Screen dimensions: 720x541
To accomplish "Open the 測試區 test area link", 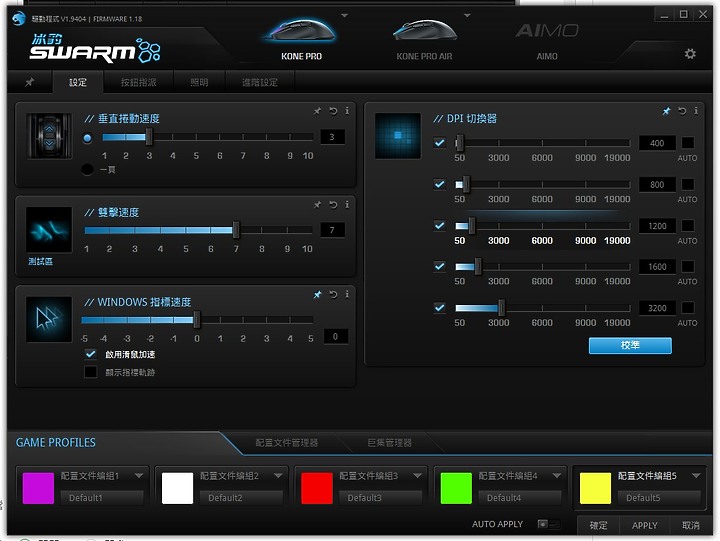I will pyautogui.click(x=40, y=261).
